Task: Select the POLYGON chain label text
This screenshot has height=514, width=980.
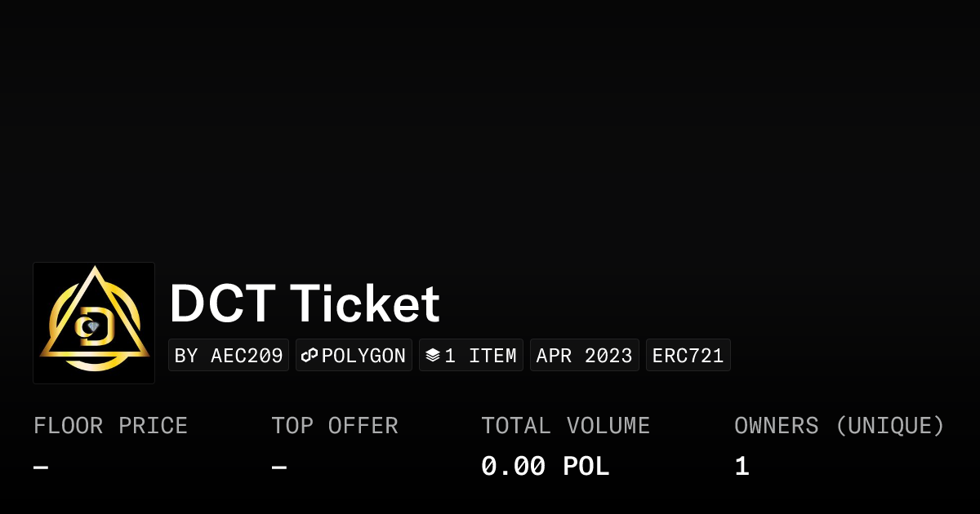Action: 363,356
